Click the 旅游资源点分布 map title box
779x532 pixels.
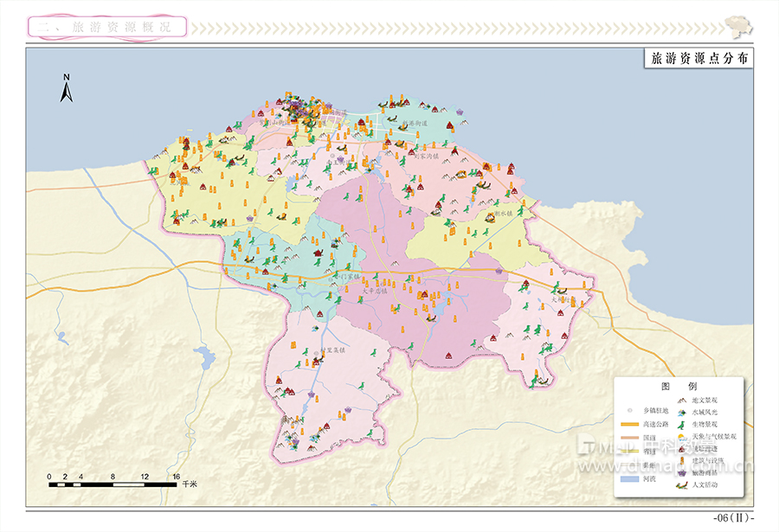(699, 59)
